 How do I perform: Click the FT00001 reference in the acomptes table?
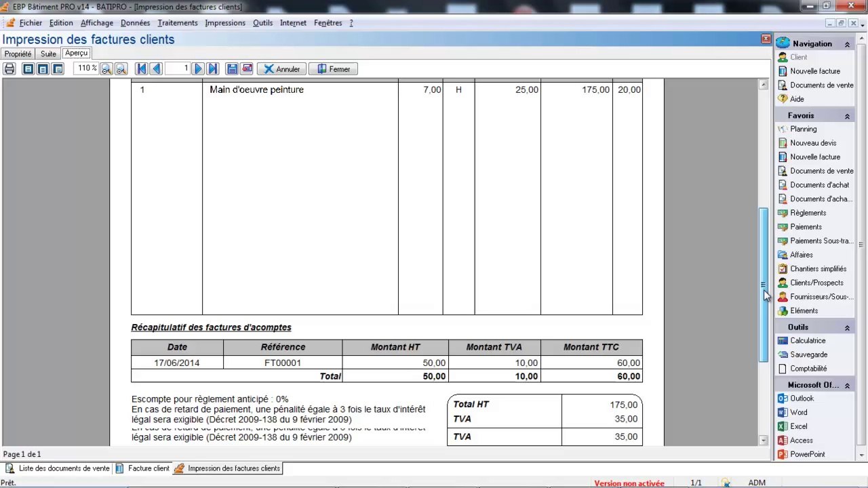[x=283, y=363]
